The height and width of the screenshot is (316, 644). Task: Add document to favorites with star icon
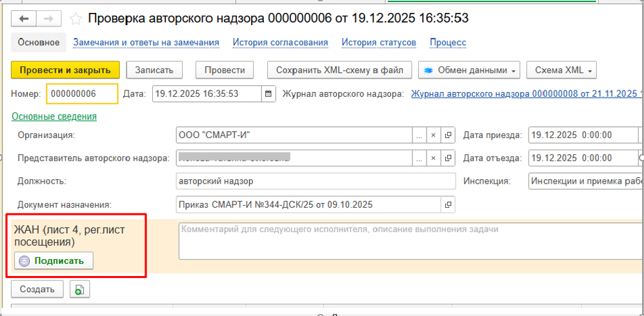click(x=75, y=19)
